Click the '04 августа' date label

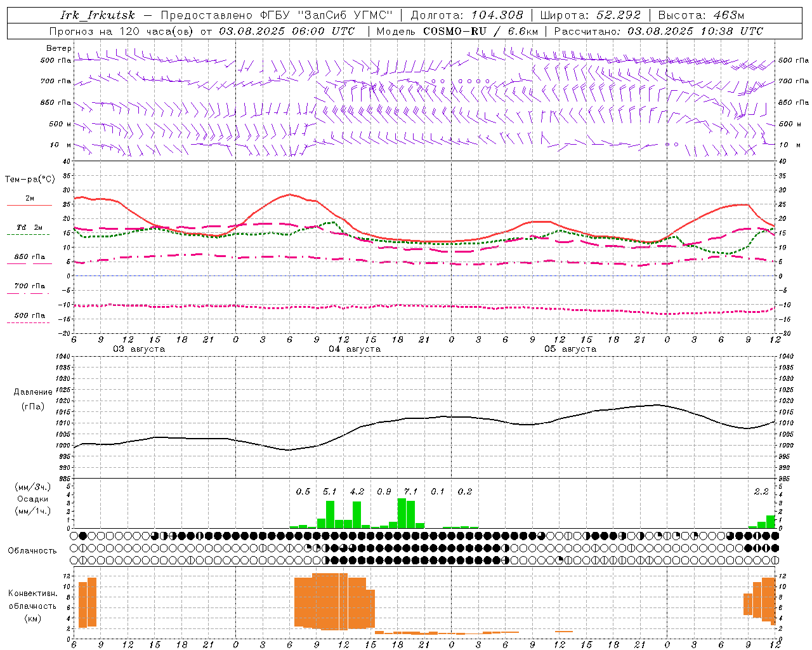coord(355,349)
